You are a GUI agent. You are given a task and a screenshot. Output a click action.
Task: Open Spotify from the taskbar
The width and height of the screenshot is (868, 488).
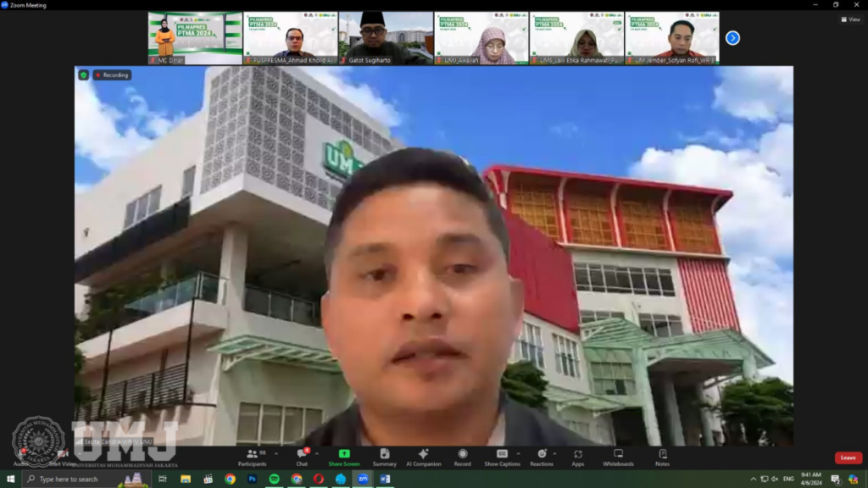pos(274,480)
